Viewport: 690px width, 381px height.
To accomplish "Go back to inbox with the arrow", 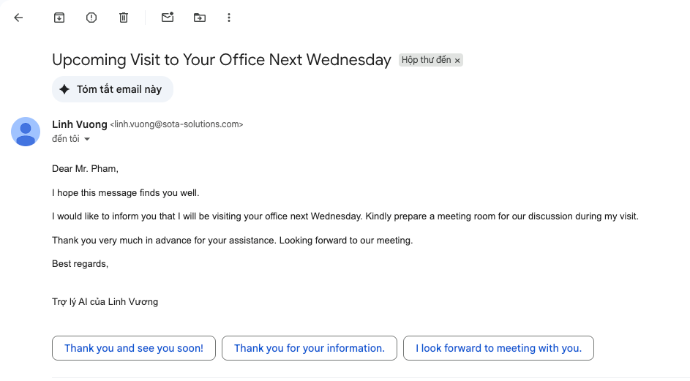I will 18,18.
